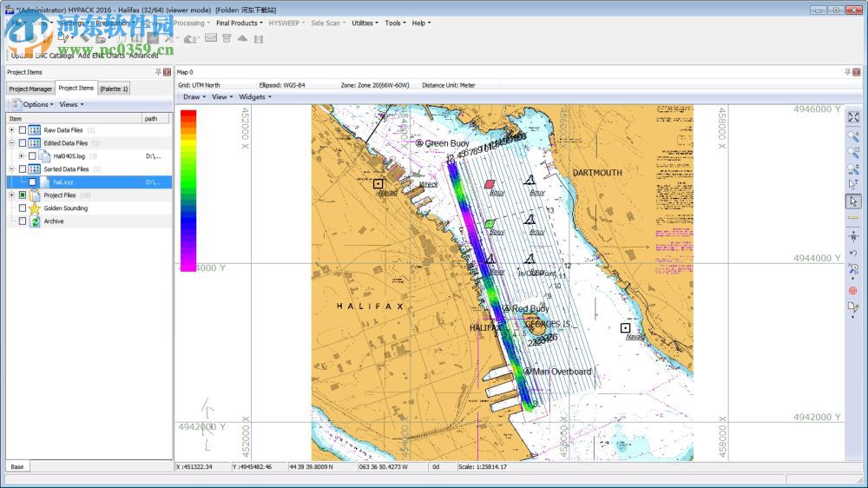The width and height of the screenshot is (868, 488).
Task: Select the arrow pointer cursor tool
Action: coord(853,201)
